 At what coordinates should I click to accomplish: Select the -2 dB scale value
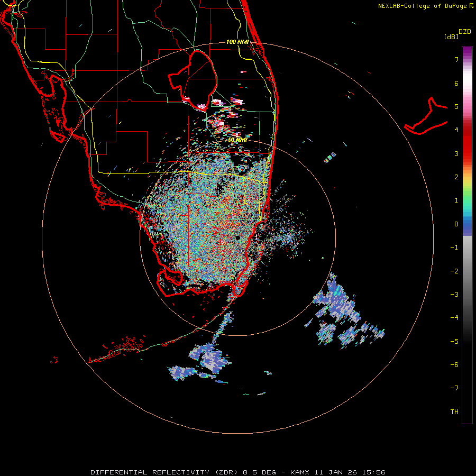tap(454, 271)
